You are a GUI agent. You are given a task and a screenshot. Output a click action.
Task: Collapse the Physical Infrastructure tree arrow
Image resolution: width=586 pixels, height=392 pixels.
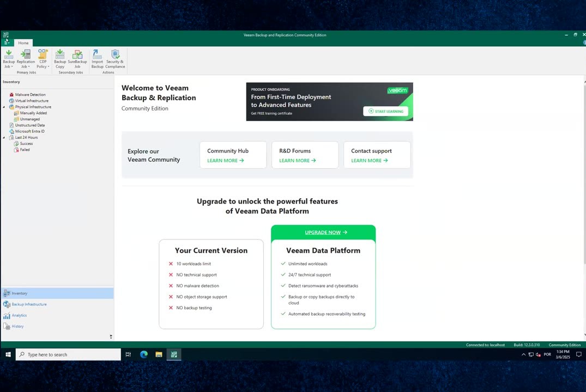(4, 107)
